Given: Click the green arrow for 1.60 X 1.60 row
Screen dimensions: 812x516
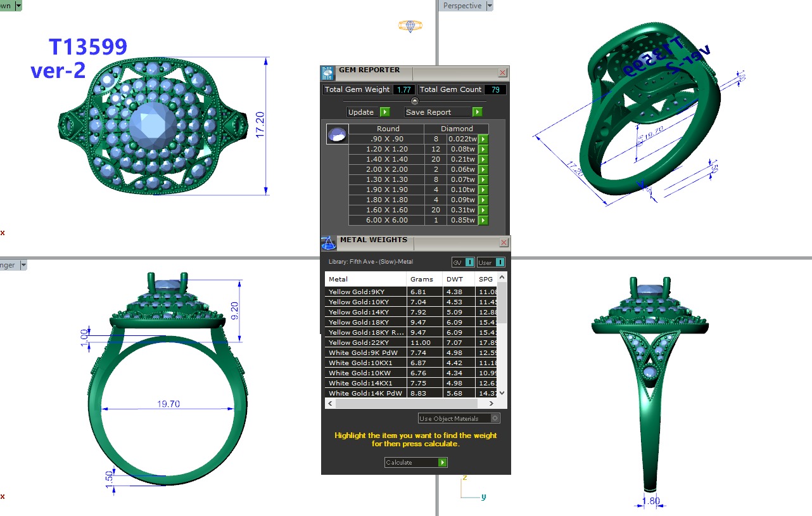Looking at the screenshot, I should point(483,210).
